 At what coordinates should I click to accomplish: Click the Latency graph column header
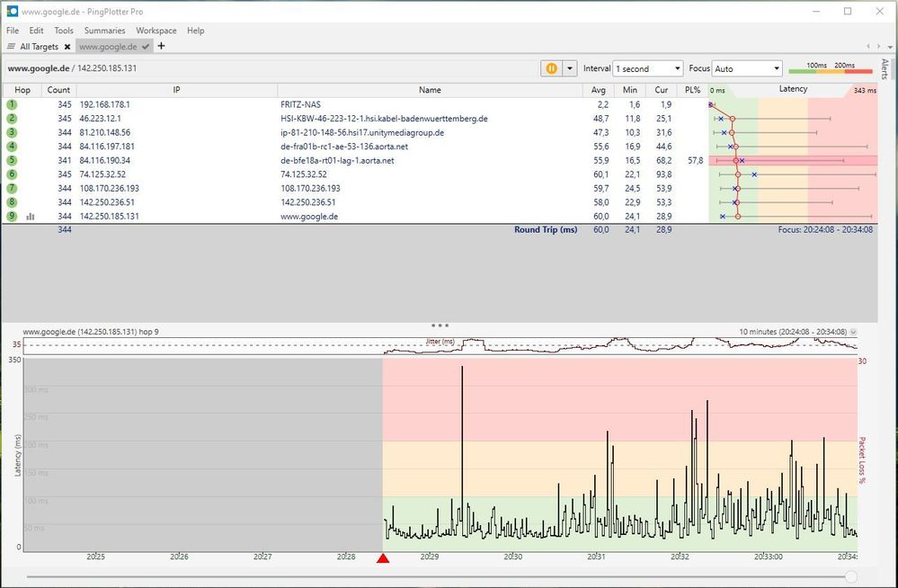793,89
